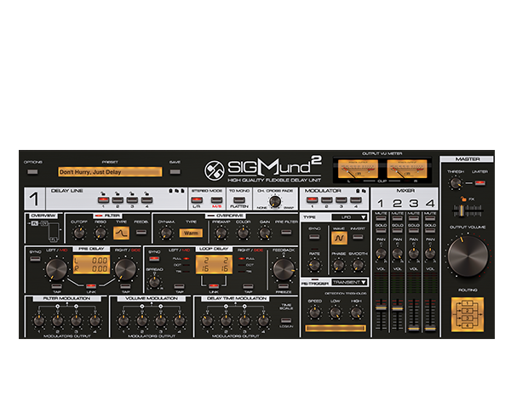Click the lock icon above delay line 4
This screenshot has height=420, width=511.
pos(146,193)
